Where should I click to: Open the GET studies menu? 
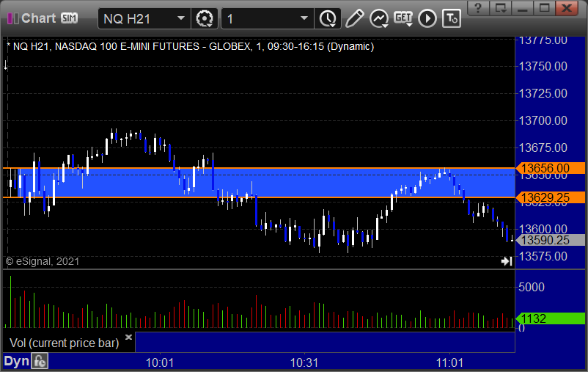403,18
